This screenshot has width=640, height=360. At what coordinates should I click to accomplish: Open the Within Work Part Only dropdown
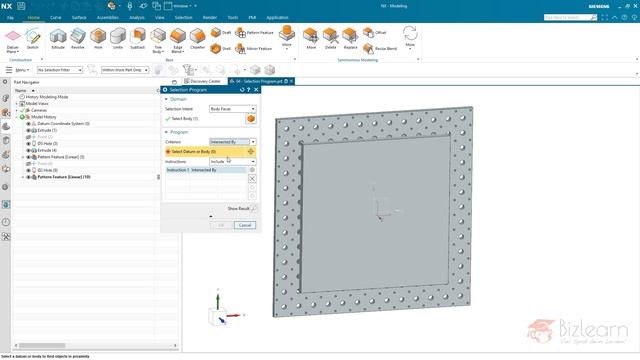pos(125,70)
